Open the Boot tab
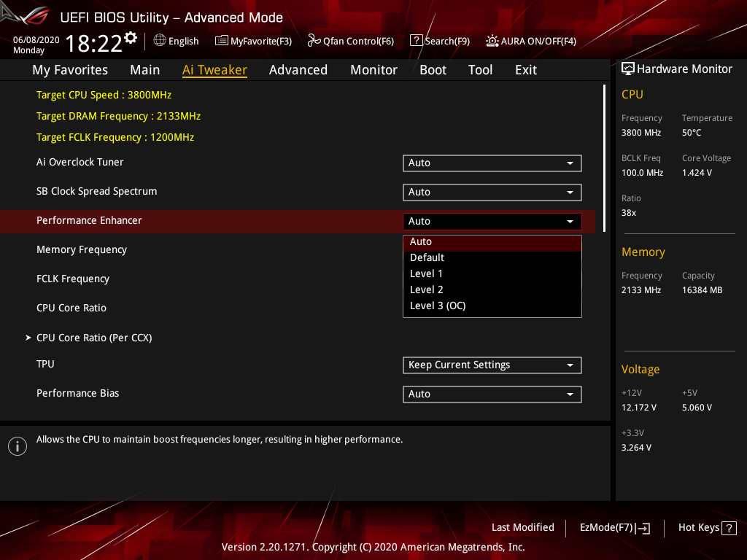The image size is (747, 560). coord(433,70)
